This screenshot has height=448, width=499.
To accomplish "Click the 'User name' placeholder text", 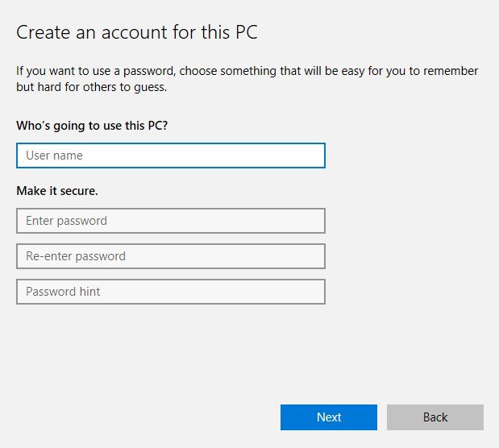I will [55, 156].
